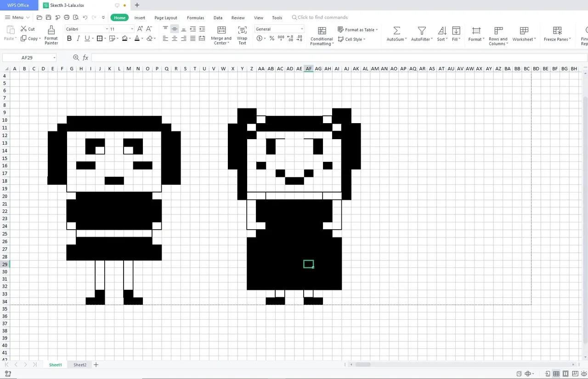This screenshot has width=588, height=379.
Task: Click the decrease indent icon
Action: (193, 29)
